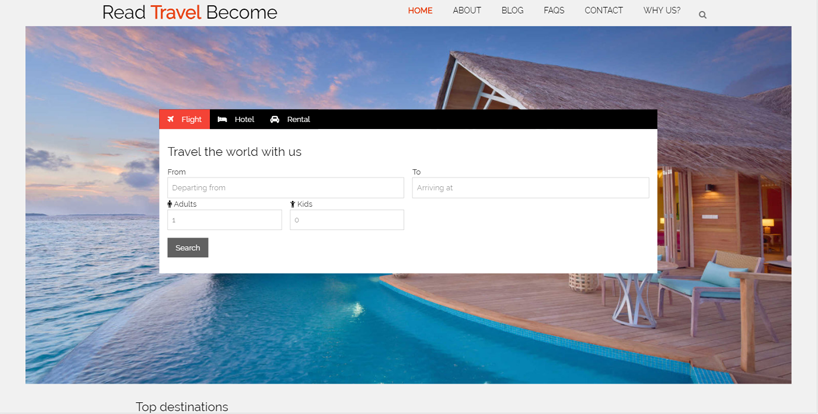
Task: Click the Kids label text
Action: click(x=305, y=204)
